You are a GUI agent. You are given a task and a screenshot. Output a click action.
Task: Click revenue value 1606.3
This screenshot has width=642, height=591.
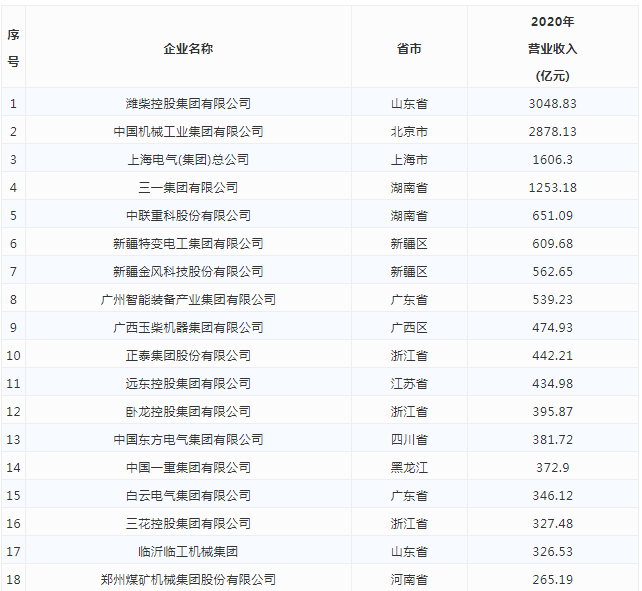[552, 159]
